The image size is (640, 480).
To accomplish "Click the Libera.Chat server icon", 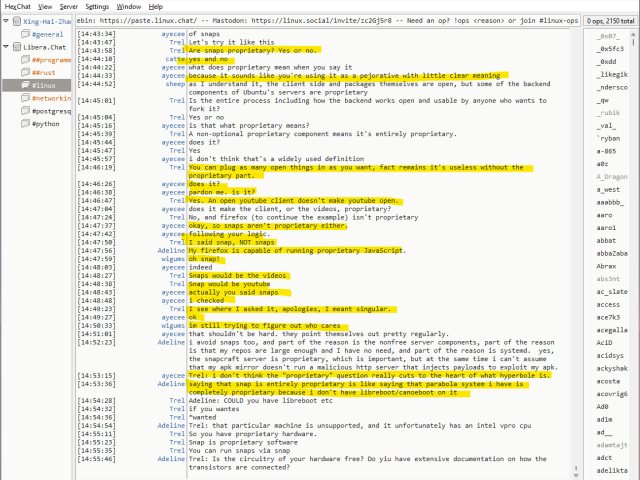I will tap(16, 47).
